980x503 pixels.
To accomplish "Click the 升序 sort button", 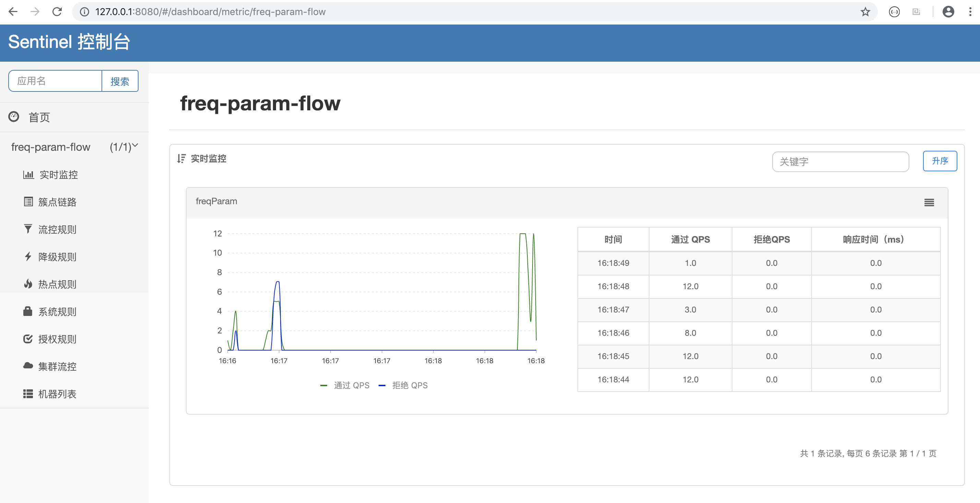I will point(940,161).
